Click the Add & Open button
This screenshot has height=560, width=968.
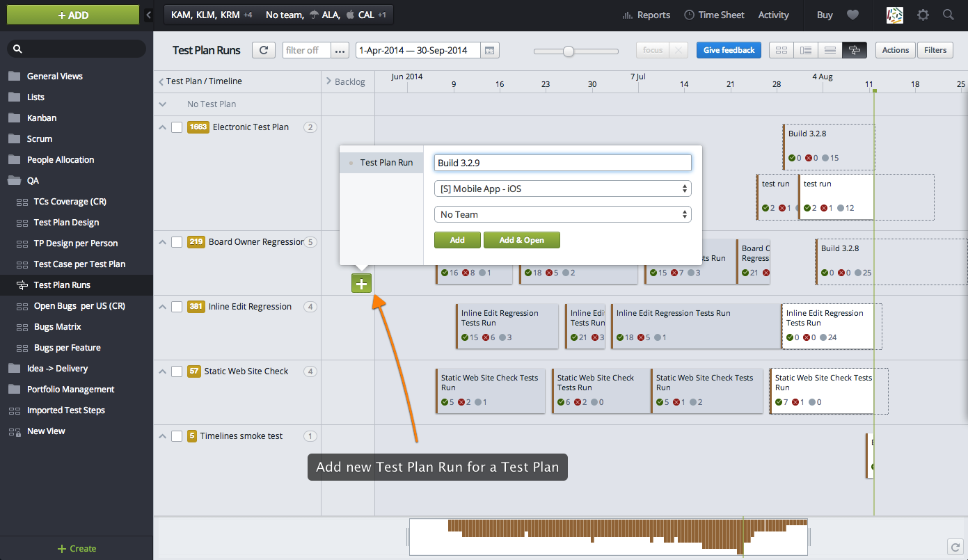(521, 239)
